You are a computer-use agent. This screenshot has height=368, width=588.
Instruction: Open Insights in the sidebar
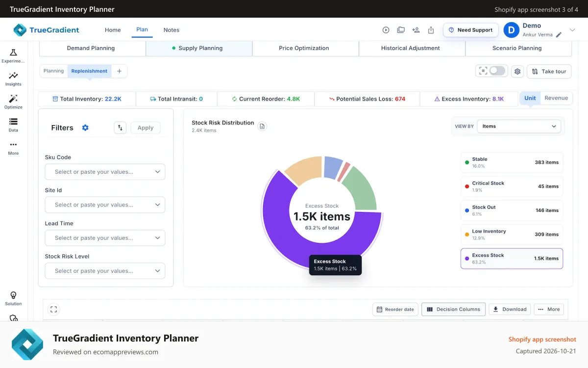click(13, 79)
